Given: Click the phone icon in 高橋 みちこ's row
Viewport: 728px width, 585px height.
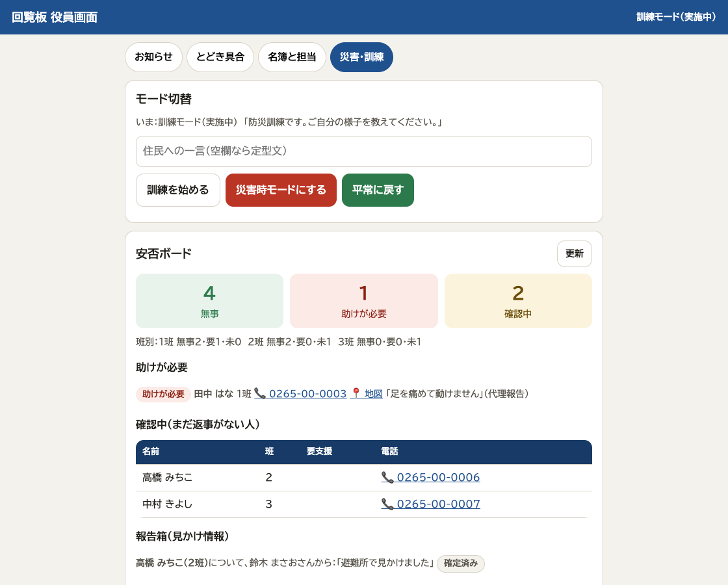Looking at the screenshot, I should click(x=387, y=477).
